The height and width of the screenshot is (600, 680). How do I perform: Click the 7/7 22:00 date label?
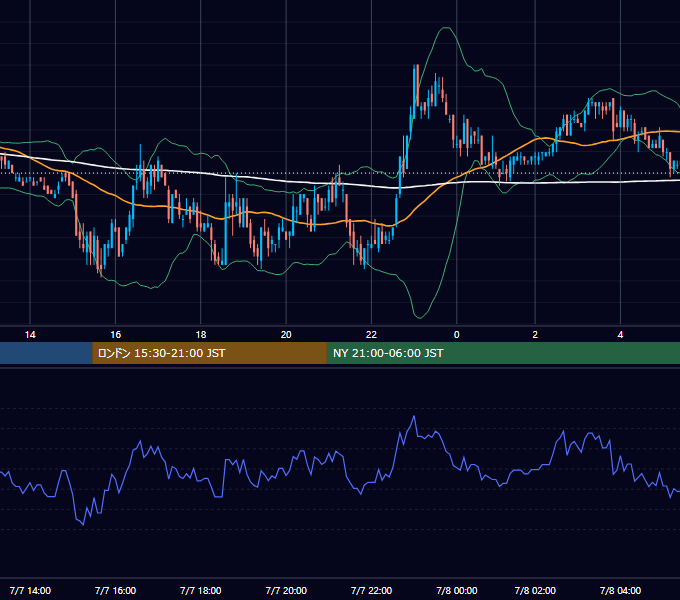[371, 590]
